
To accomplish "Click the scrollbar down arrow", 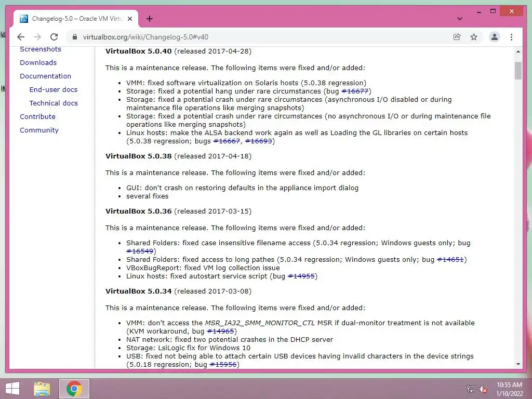I will coord(518,364).
